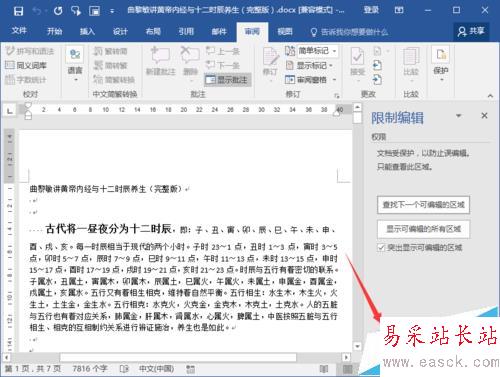
Task: Go to 下一条 next comment
Action: point(222,65)
